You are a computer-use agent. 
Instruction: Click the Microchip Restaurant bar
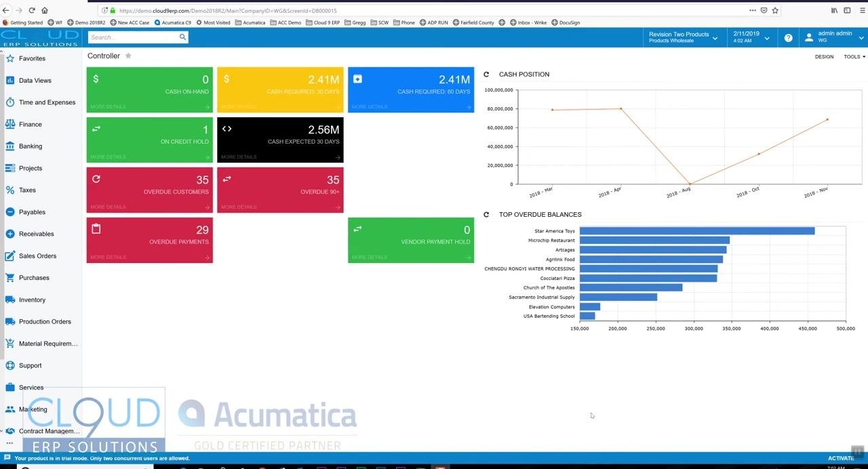click(x=654, y=241)
